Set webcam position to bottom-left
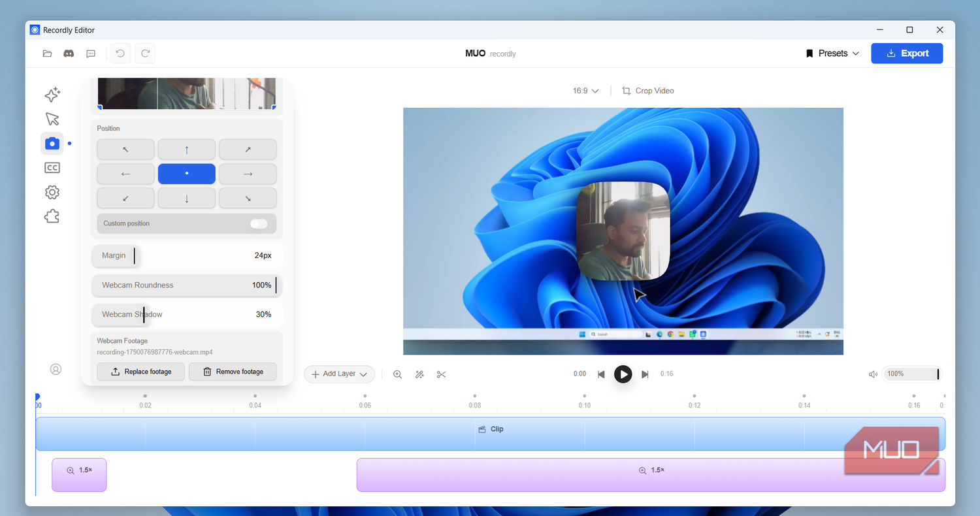980x516 pixels. (x=125, y=198)
